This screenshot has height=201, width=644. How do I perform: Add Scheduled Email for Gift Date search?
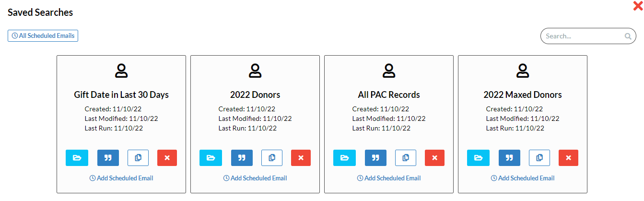[121, 178]
